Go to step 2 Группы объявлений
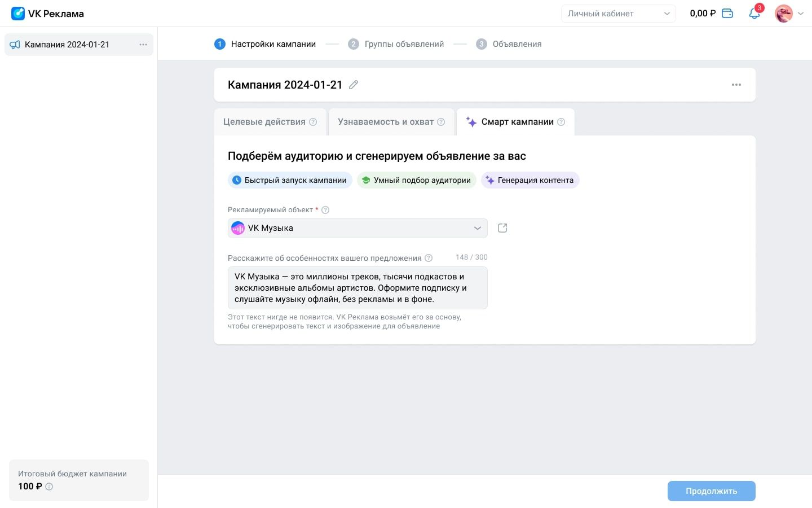 (x=396, y=44)
